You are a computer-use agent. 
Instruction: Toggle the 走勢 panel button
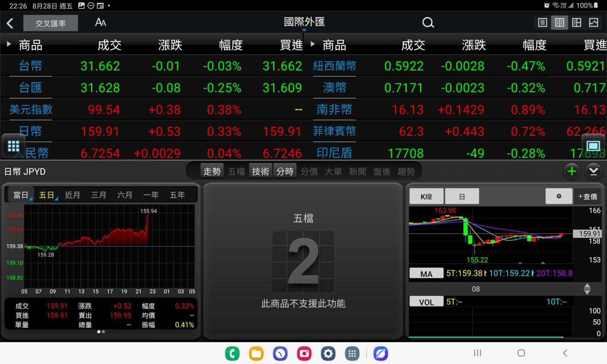click(x=212, y=171)
